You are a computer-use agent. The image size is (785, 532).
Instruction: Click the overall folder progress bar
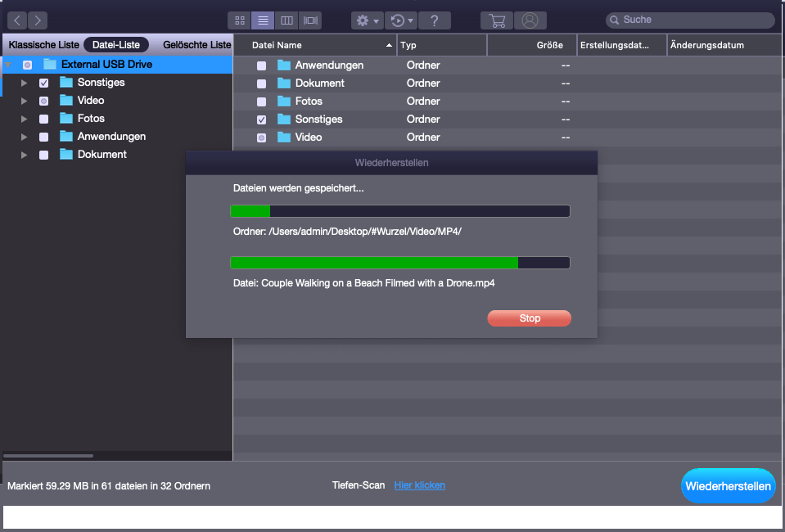(x=400, y=211)
